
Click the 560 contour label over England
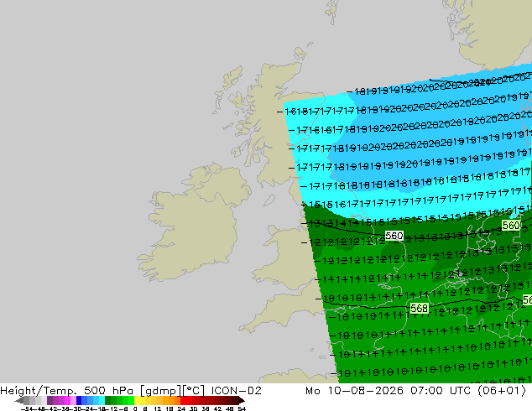[x=394, y=236]
